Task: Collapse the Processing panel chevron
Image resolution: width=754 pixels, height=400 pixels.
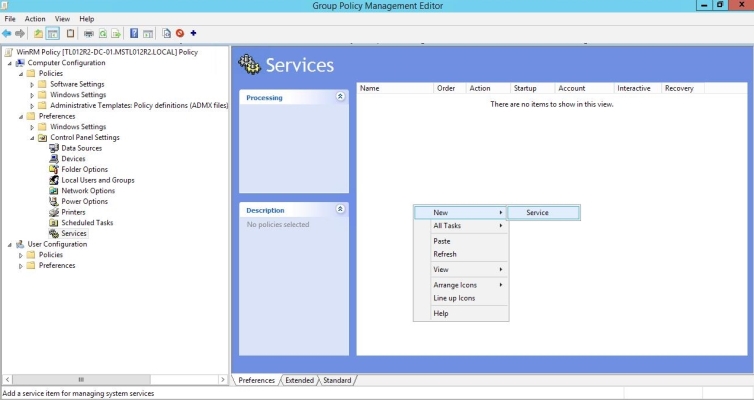Action: point(340,97)
